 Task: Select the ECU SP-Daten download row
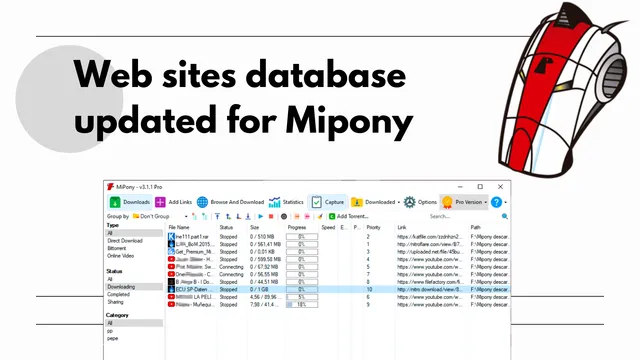coord(338,289)
